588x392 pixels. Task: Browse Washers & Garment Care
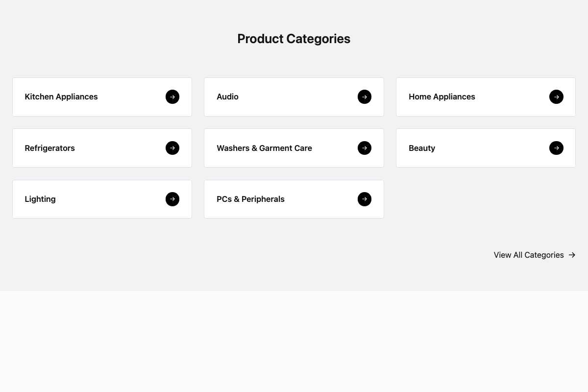point(264,148)
